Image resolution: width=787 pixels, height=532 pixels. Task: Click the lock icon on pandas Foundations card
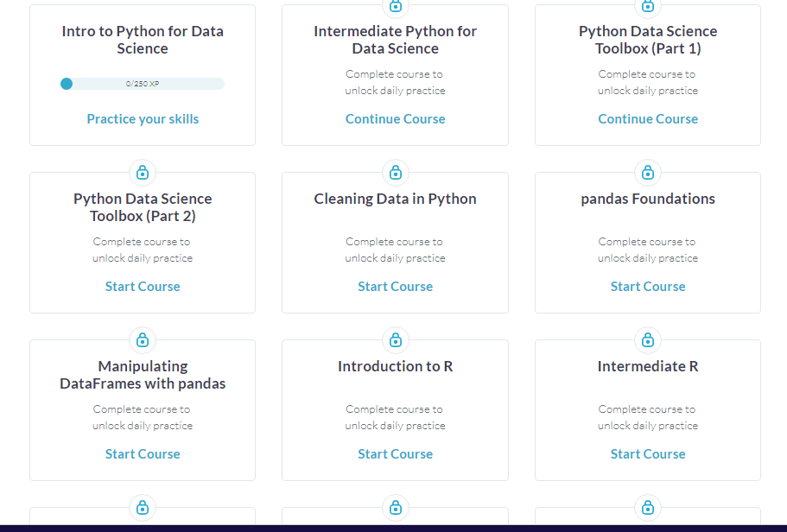tap(647, 173)
